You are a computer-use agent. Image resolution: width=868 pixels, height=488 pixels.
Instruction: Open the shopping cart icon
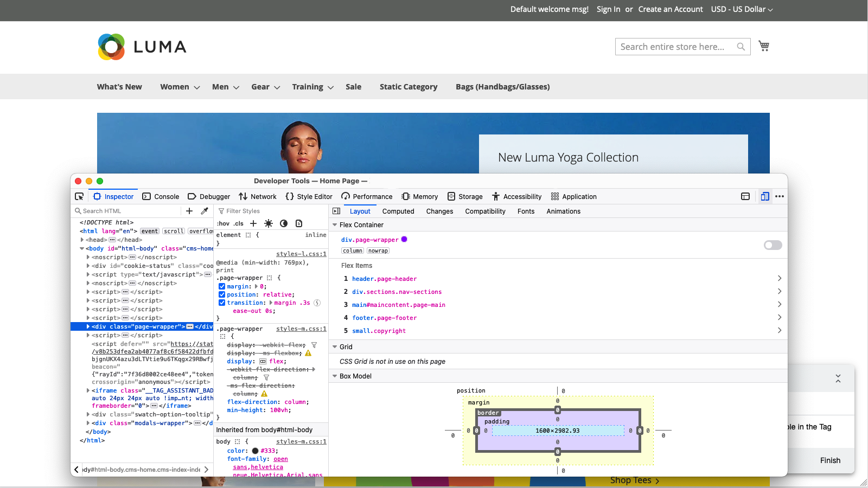click(x=764, y=46)
